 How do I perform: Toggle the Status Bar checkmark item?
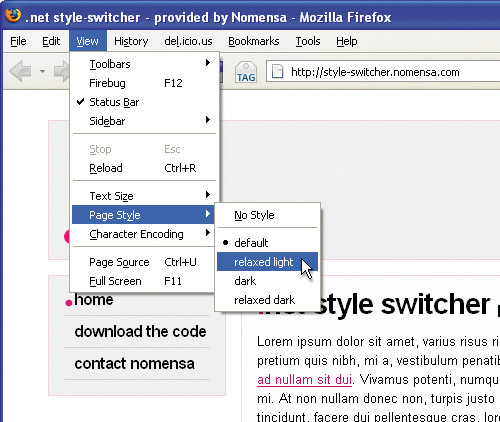point(144,102)
